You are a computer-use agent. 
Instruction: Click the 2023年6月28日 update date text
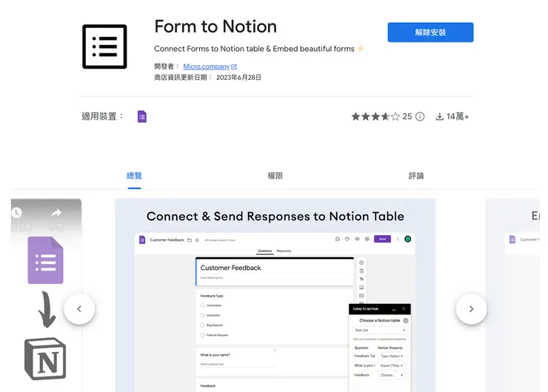(238, 78)
